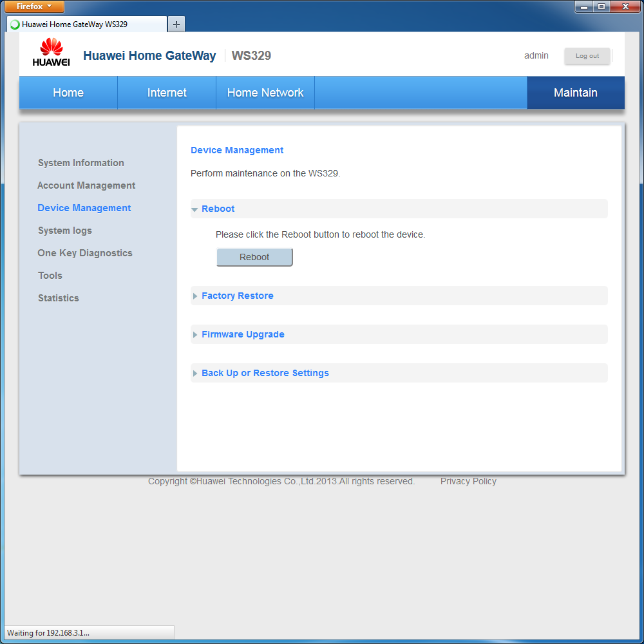Open System logs in sidebar
Viewport: 644px width, 644px height.
coord(65,231)
